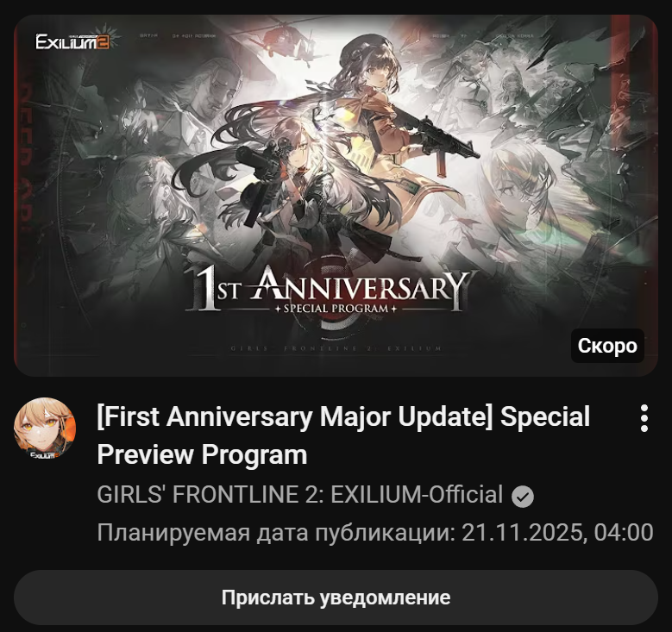
Task: Open the 1st Anniversary video thumbnail
Action: (x=336, y=196)
